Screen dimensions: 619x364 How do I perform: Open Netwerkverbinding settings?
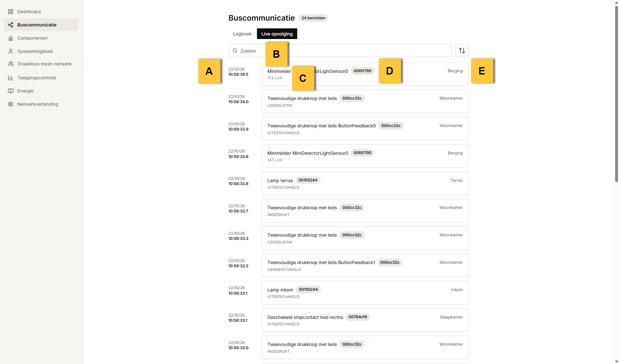tap(41, 104)
